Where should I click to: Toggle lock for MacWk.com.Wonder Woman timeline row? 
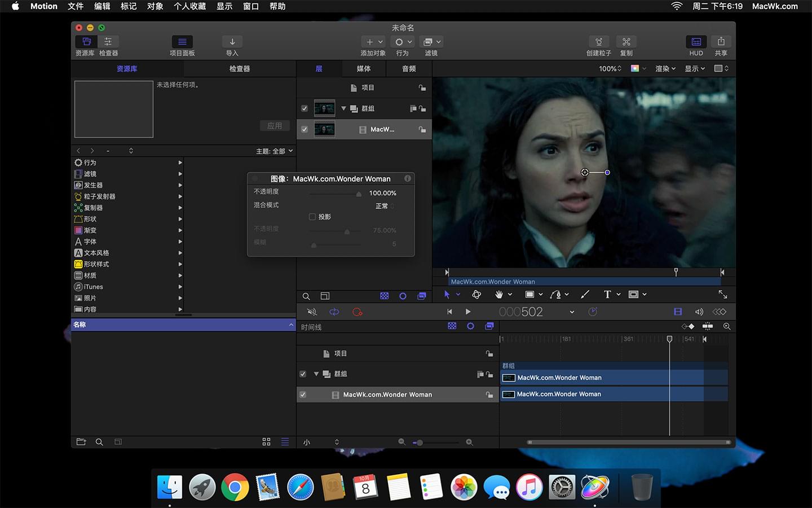489,395
